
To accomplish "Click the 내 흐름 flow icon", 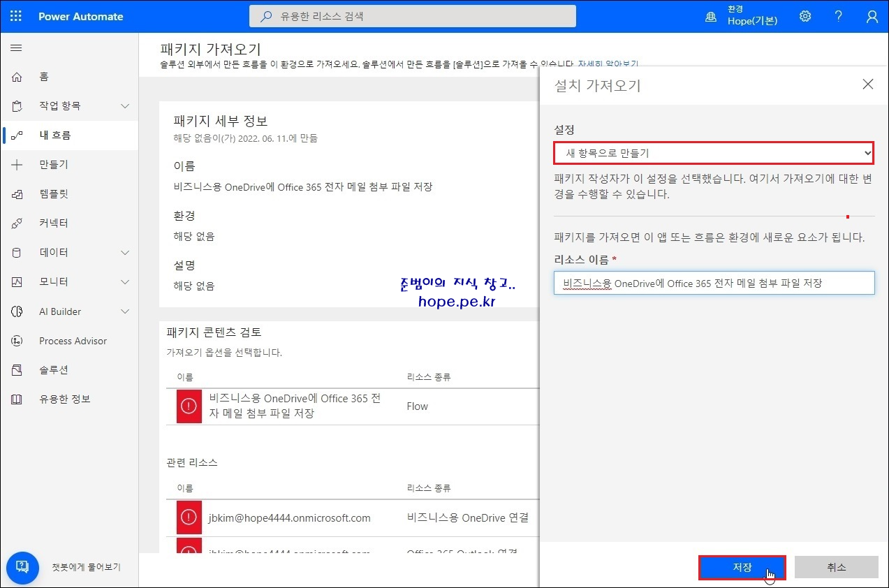I will (17, 135).
